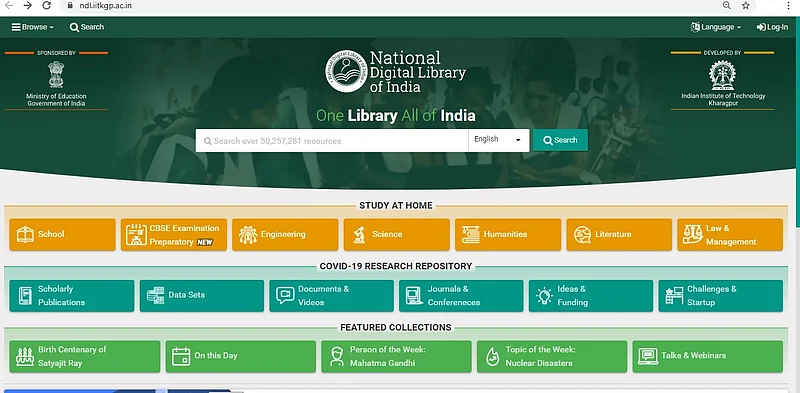Image resolution: width=800 pixels, height=393 pixels.
Task: Click the Engineering gear icon
Action: [248, 234]
